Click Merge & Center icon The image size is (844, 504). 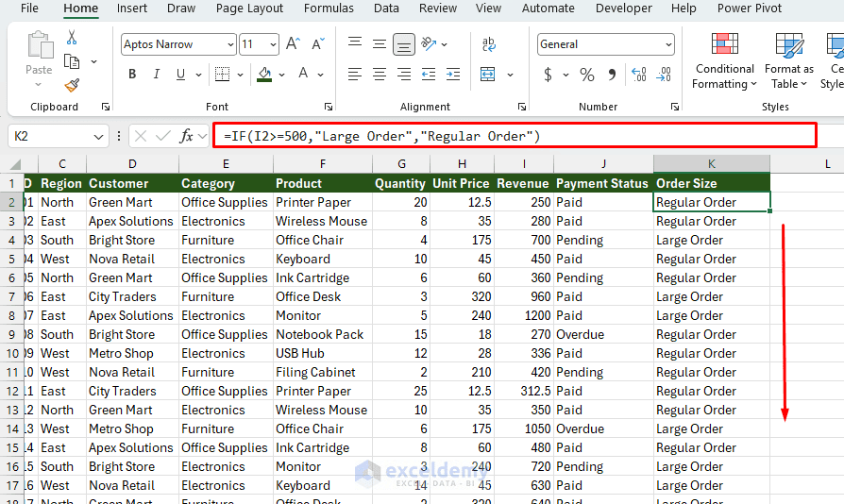488,75
